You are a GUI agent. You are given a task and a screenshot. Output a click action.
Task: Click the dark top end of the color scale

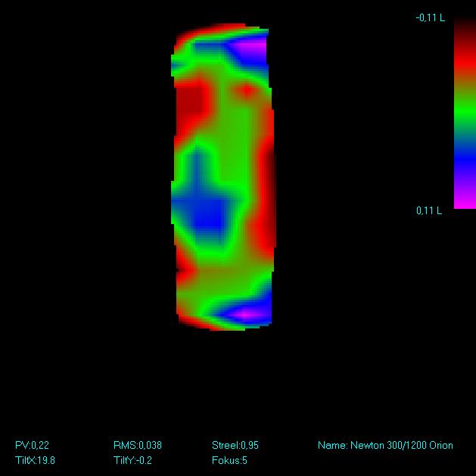tap(464, 26)
